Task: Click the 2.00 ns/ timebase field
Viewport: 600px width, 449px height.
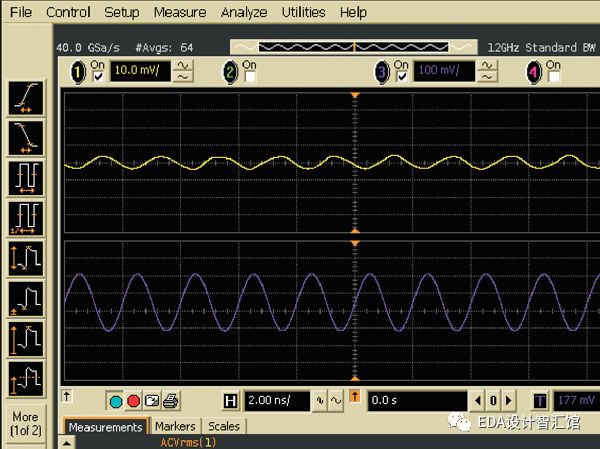Action: coord(278,401)
